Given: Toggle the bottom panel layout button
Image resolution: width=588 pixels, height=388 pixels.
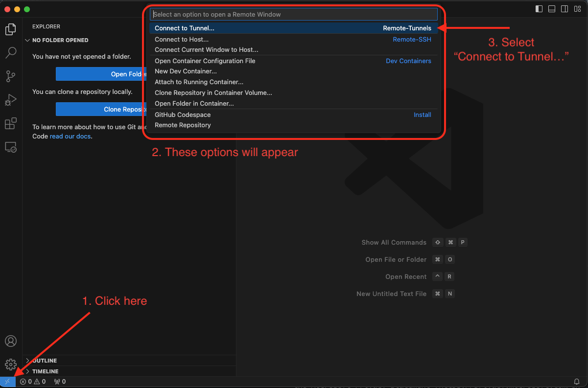Looking at the screenshot, I should tap(552, 9).
